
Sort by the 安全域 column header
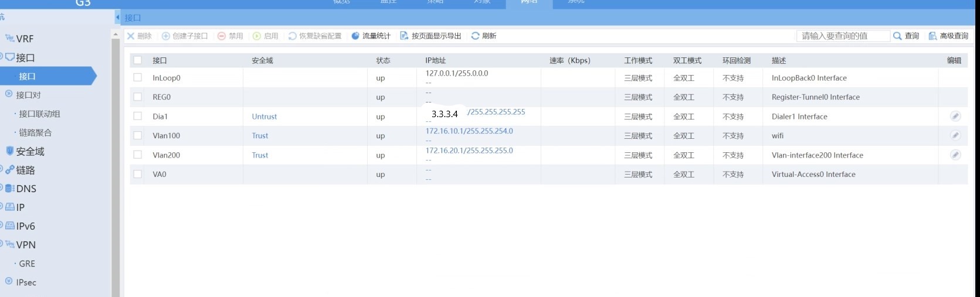[262, 60]
